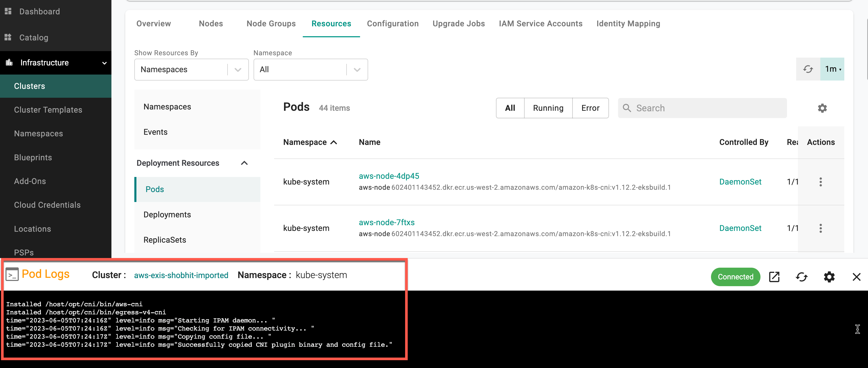Screen dimensions: 868x368
Task: Toggle to Running pods filter
Action: (548, 108)
